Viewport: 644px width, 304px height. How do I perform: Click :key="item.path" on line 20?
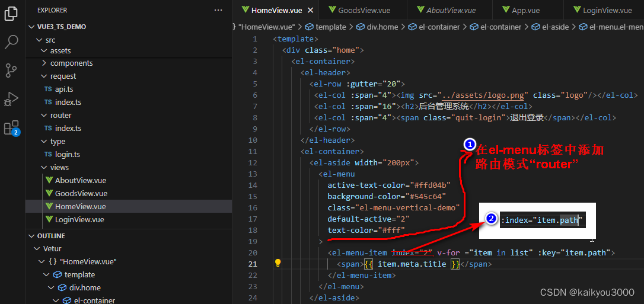point(574,252)
